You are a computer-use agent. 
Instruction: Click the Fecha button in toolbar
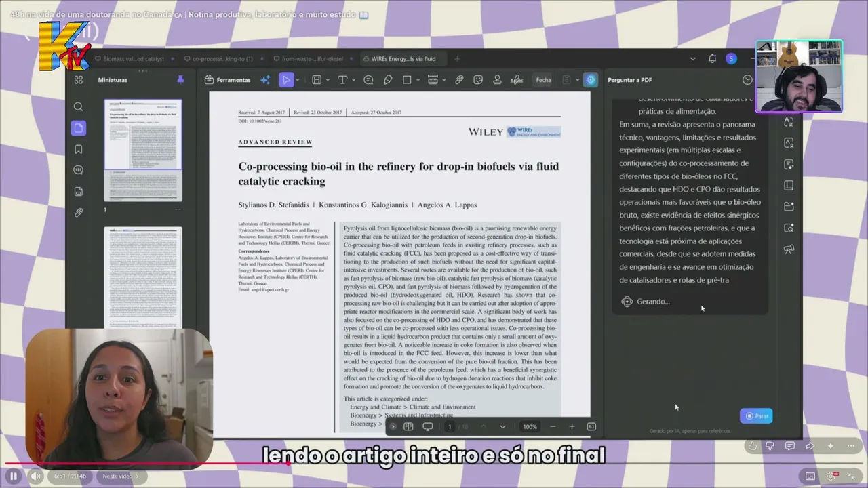pos(544,80)
